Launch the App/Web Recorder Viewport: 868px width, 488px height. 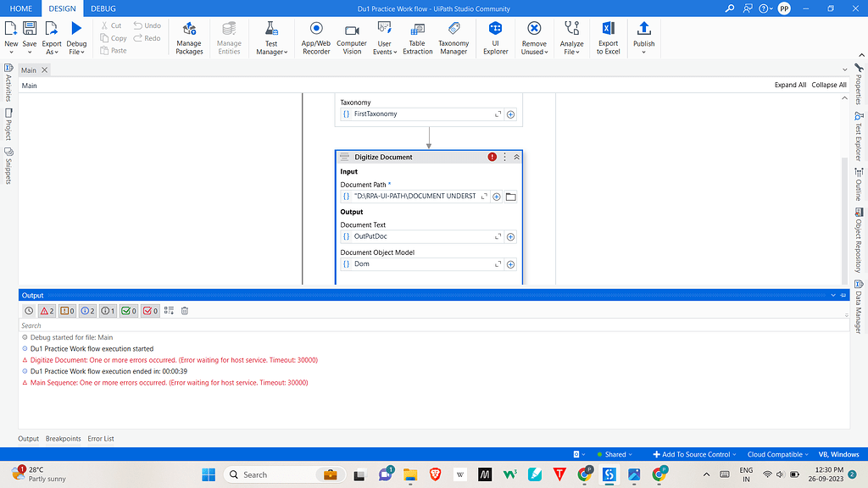(x=315, y=38)
